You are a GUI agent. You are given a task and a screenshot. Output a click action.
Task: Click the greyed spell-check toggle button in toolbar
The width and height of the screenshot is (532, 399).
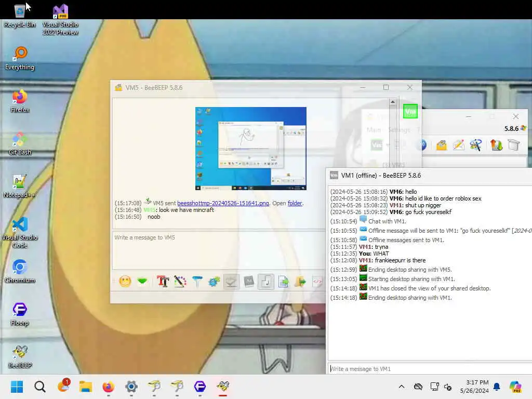point(231,281)
